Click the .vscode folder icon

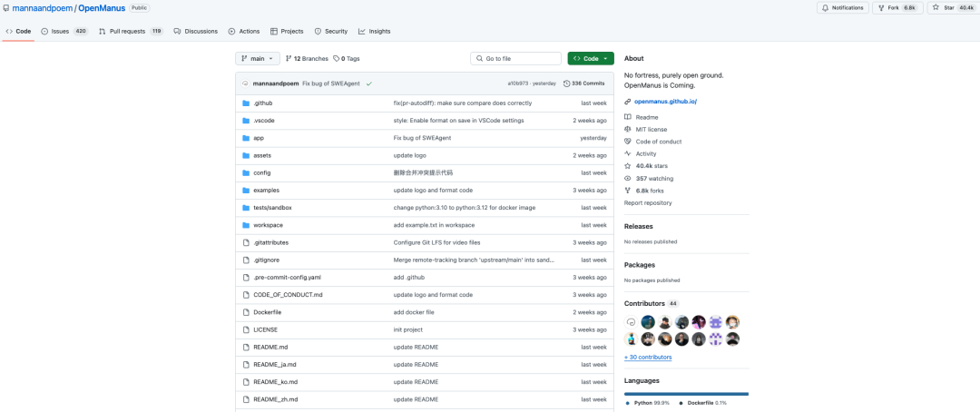(246, 121)
